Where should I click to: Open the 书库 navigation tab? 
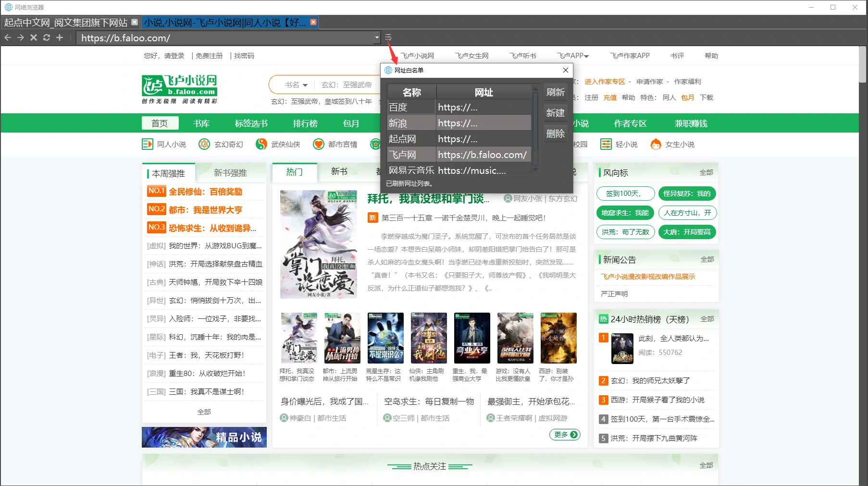(x=201, y=123)
